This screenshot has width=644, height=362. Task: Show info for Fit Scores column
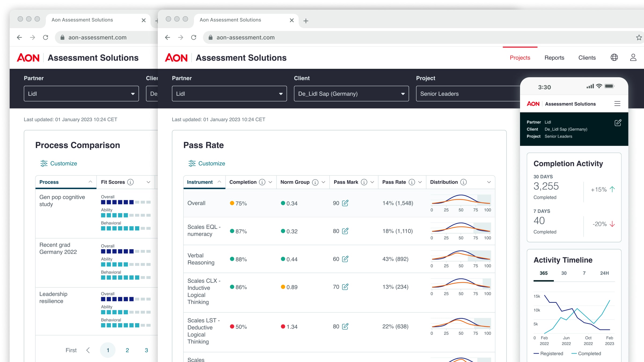click(x=130, y=182)
